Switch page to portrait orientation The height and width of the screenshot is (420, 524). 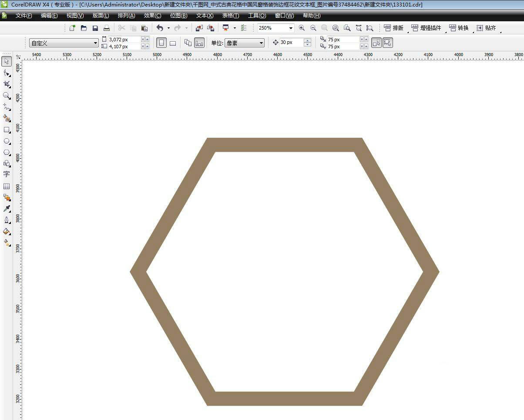161,43
